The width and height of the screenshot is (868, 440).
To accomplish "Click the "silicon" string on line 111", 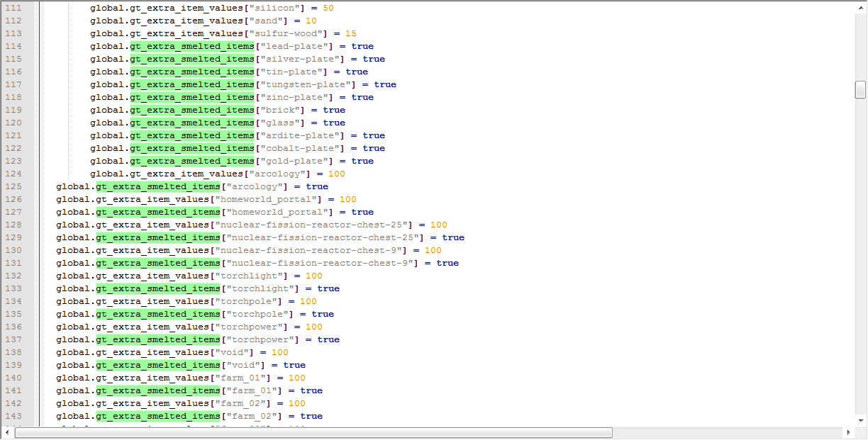I will (291, 8).
